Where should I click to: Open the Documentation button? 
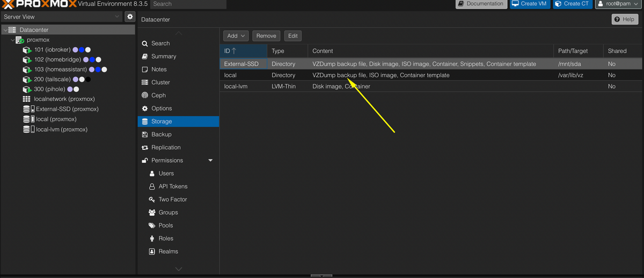coord(481,4)
